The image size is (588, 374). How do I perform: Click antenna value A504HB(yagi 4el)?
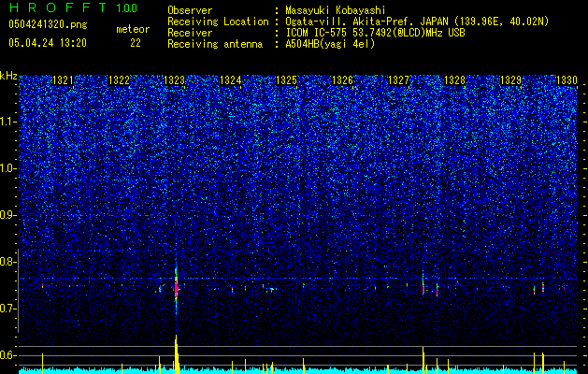(x=330, y=44)
